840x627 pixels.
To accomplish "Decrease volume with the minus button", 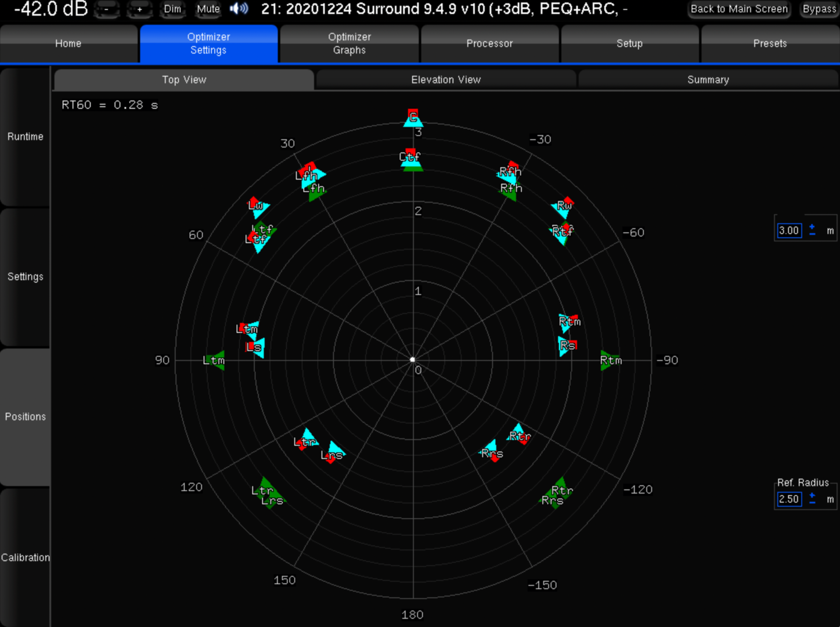I will point(107,9).
